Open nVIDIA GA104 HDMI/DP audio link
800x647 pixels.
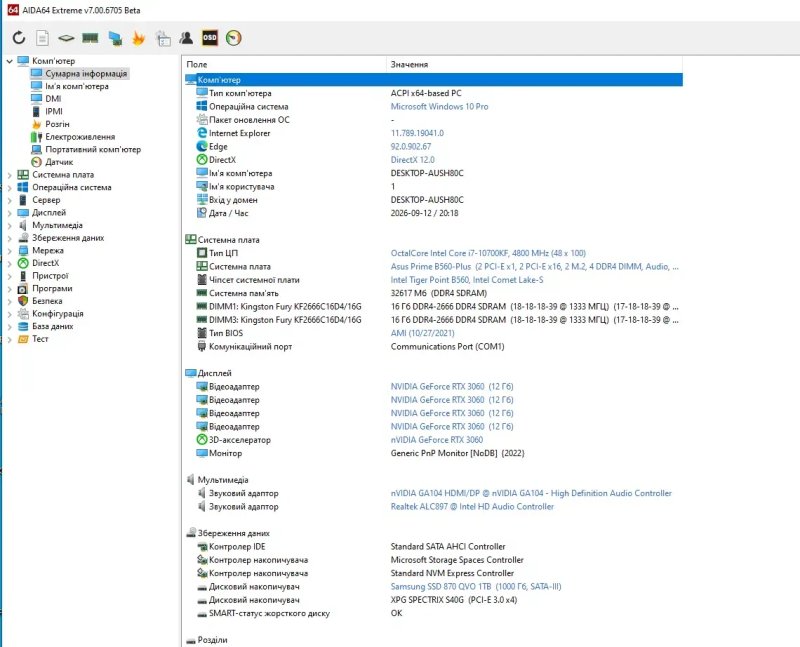tap(531, 493)
